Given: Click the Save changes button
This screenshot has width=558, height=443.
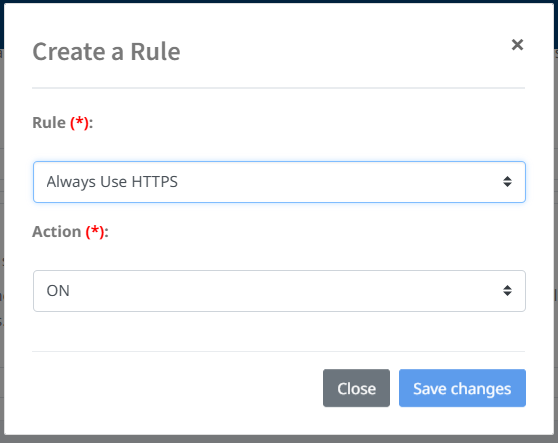Looking at the screenshot, I should click(x=462, y=388).
